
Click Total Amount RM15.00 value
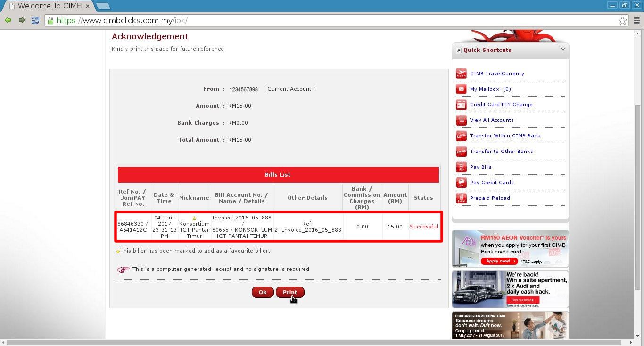[x=239, y=140]
